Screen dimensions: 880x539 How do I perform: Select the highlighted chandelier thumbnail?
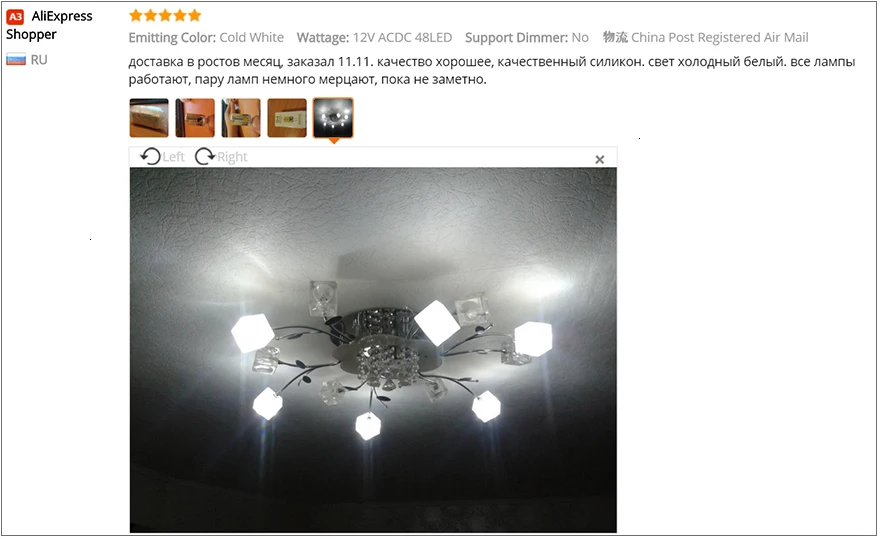coord(333,118)
